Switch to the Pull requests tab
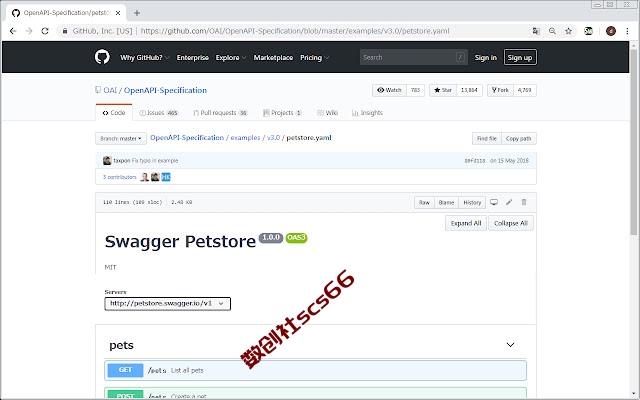640x400 pixels. [x=220, y=113]
